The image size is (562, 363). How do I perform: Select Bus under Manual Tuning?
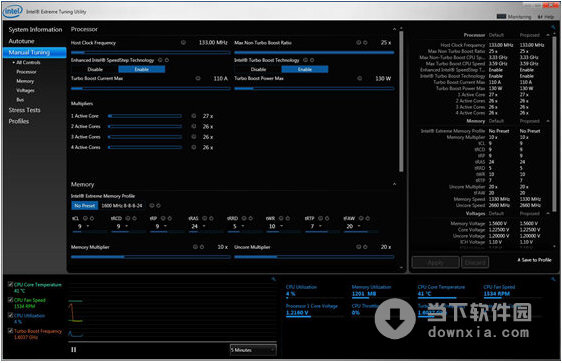click(20, 100)
